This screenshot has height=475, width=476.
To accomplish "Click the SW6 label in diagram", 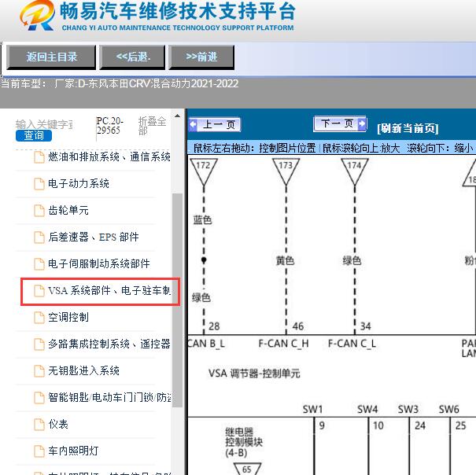I will point(448,410).
